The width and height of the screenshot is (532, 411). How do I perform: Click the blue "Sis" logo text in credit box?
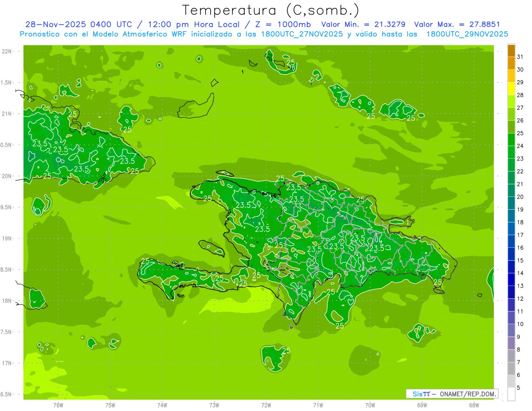point(417,394)
